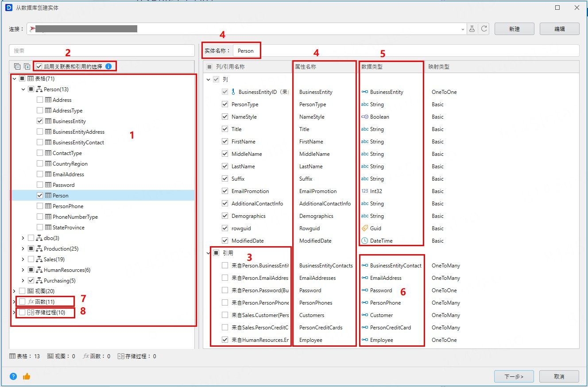
Task: Check the Address table checkbox
Action: click(x=40, y=100)
